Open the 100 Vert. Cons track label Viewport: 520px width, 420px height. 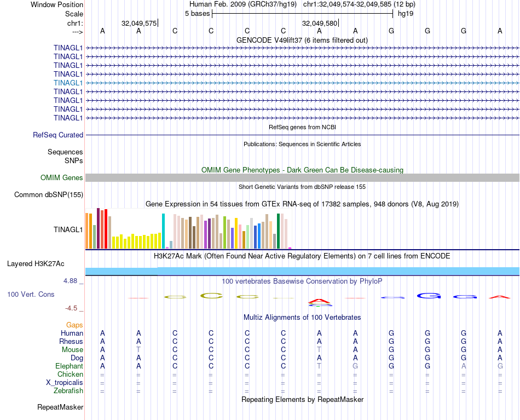[31, 295]
